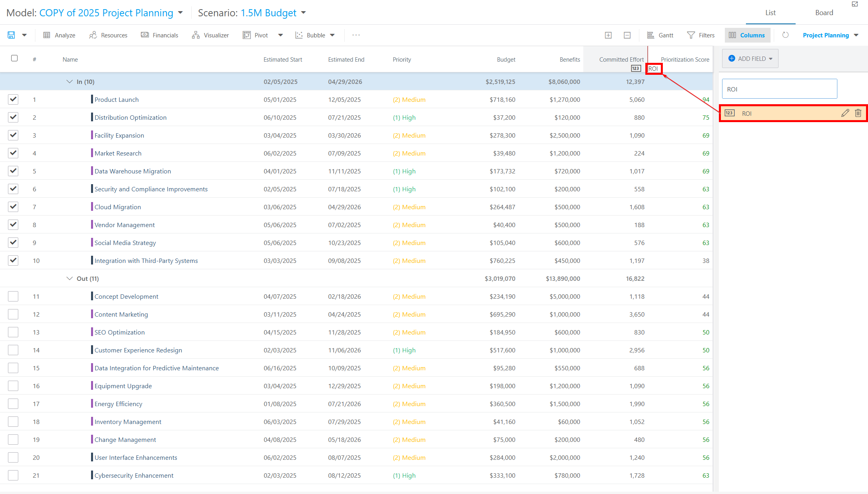Open the Resources view
The image size is (868, 494).
tap(108, 35)
